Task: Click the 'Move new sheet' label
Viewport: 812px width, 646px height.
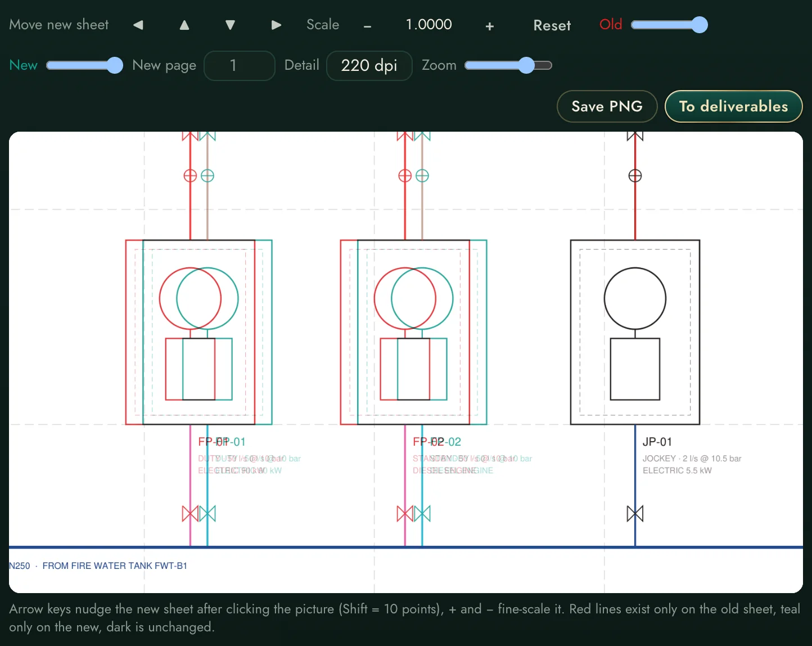Action: pos(59,25)
